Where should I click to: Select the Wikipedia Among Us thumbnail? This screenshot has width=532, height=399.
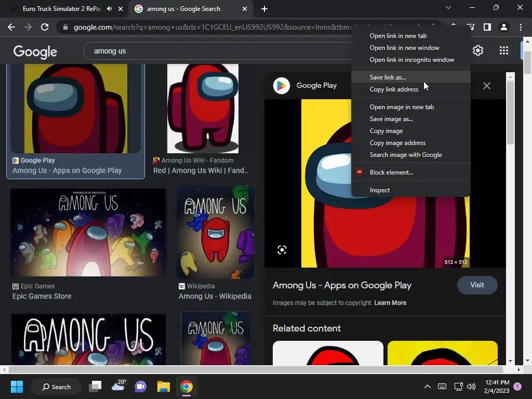216,232
